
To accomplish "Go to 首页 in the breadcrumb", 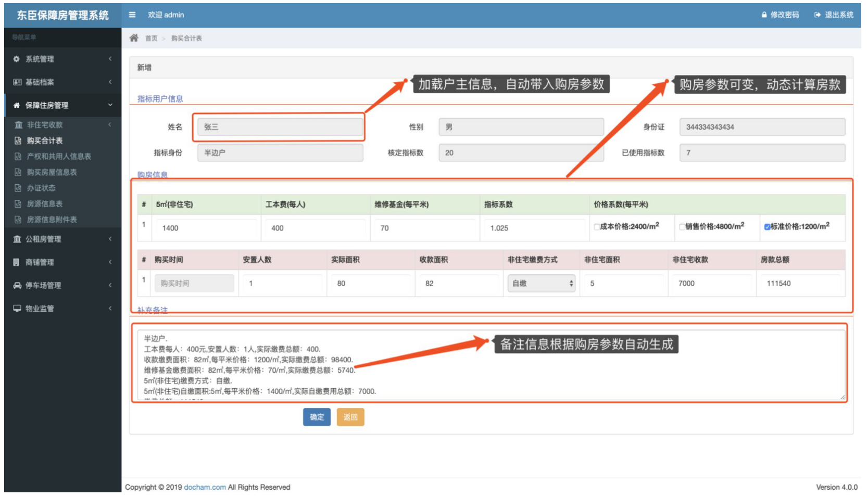I will (x=151, y=39).
